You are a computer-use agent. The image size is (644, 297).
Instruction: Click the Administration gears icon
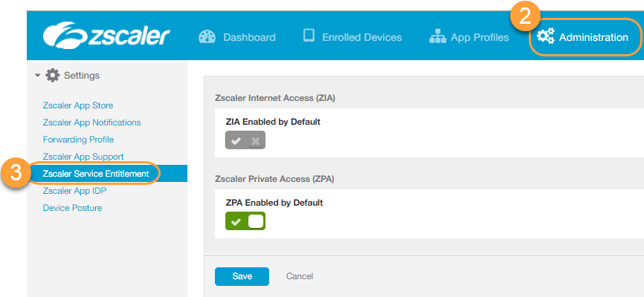tap(546, 36)
